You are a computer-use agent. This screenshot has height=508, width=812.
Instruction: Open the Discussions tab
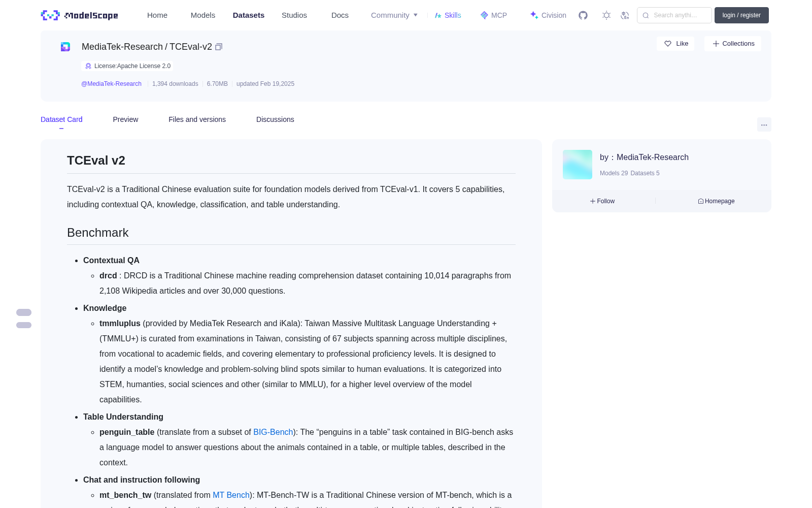point(275,119)
